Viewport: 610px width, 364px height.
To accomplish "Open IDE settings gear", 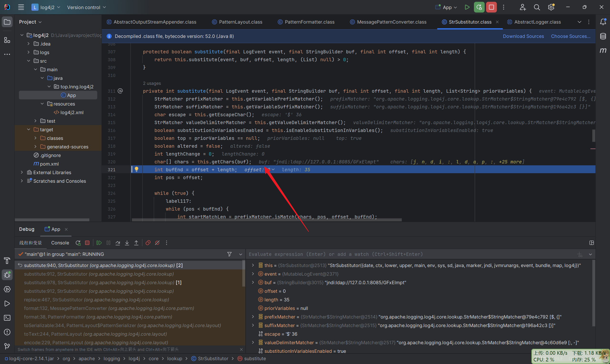I will click(551, 7).
